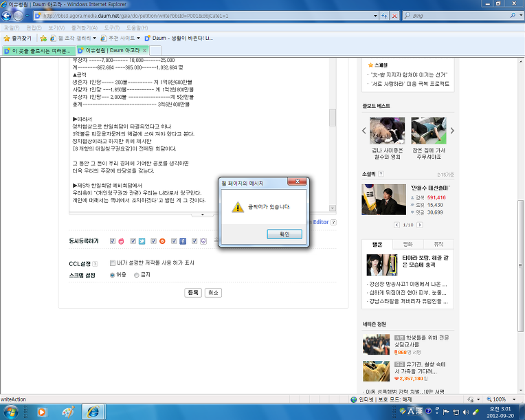Open the Paint taskbar icon
This screenshot has height=420, width=525.
(68, 412)
